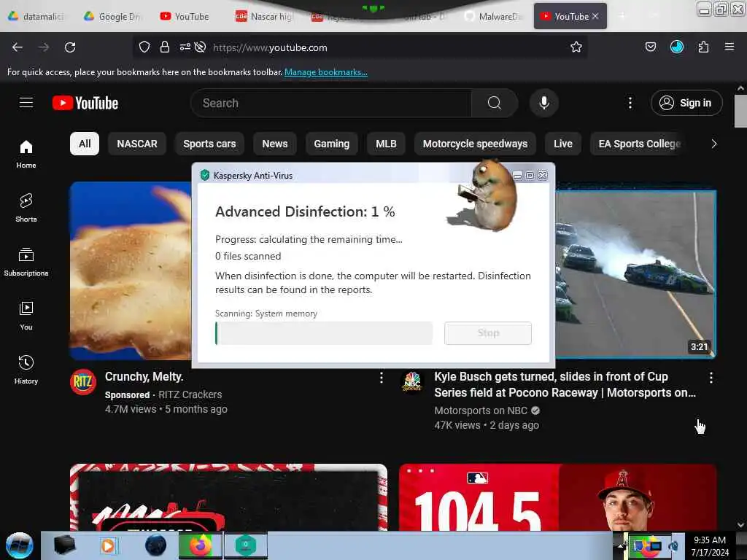Open the Crunchy, Melty. video title
The width and height of the screenshot is (747, 560).
click(x=144, y=377)
